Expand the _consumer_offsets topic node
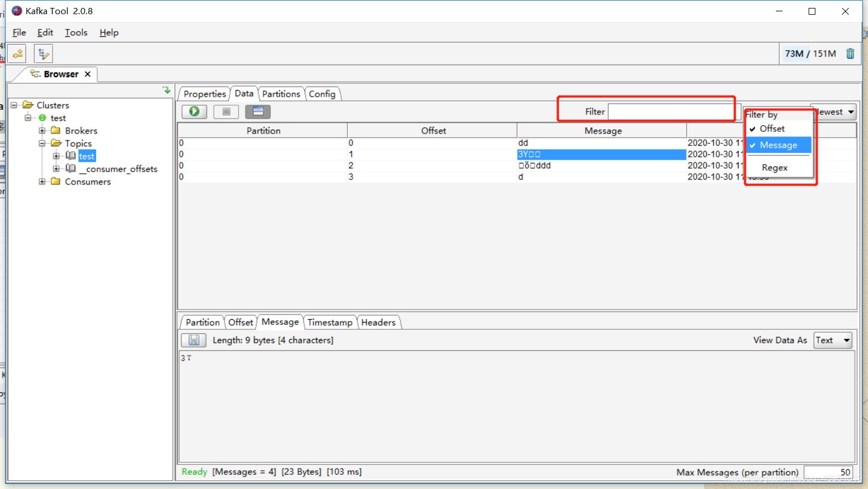This screenshot has height=489, width=868. tap(56, 169)
